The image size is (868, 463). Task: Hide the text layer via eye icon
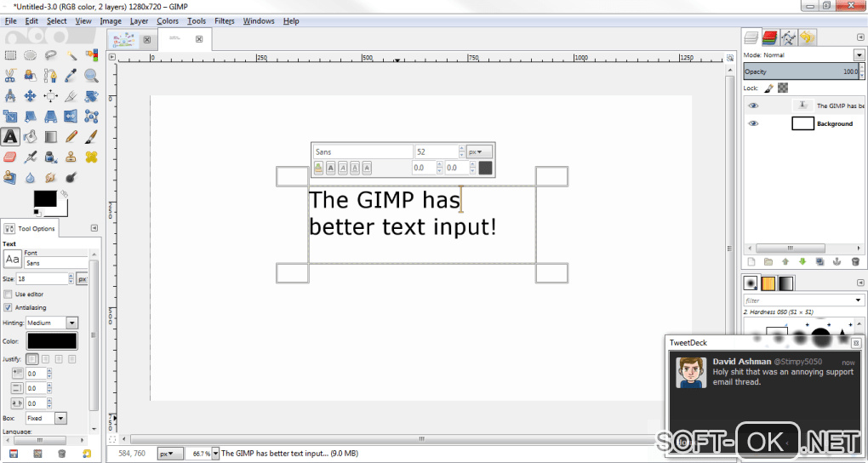click(753, 106)
